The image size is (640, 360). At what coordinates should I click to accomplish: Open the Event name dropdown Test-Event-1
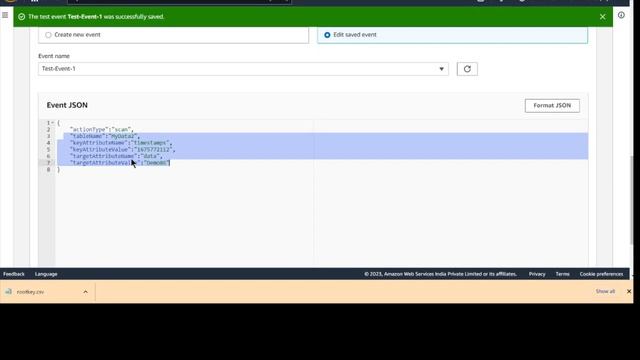[x=243, y=69]
